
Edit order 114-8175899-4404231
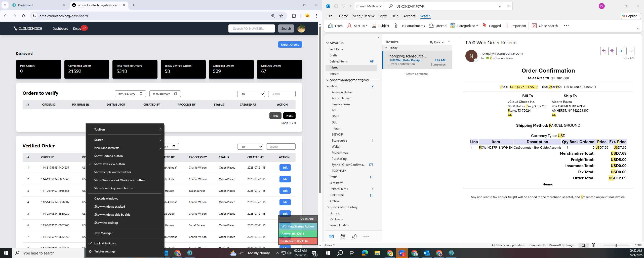coord(285,168)
